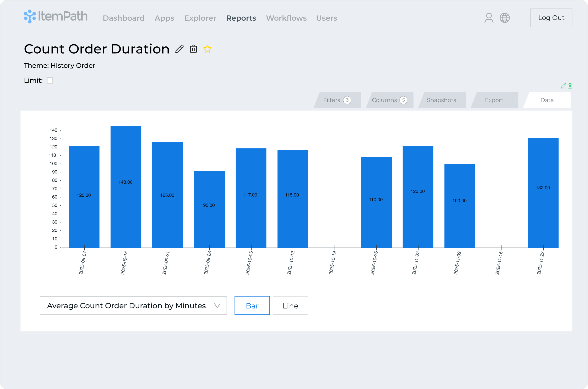Open Average Count Order Duration dropdown
Image resolution: width=588 pixels, height=389 pixels.
coord(126,305)
